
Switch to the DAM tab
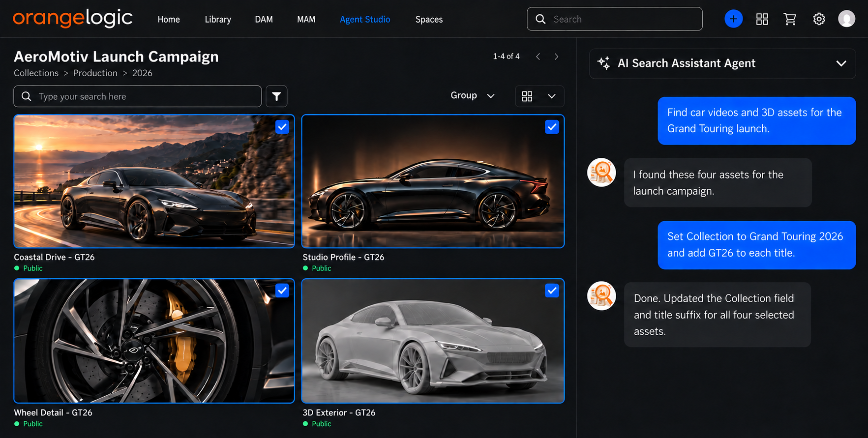264,19
